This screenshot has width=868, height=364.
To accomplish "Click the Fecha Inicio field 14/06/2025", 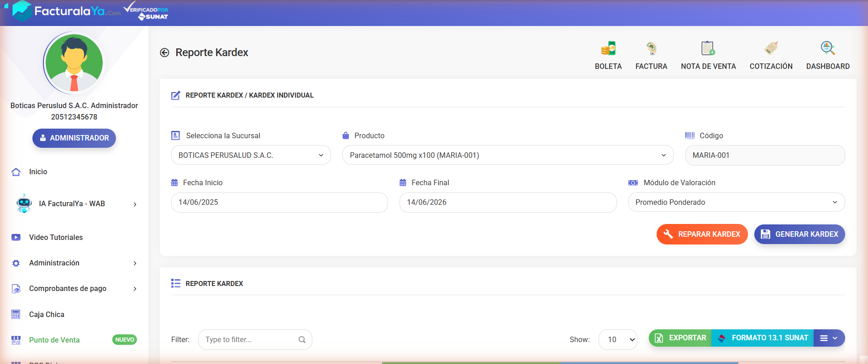I will coord(279,202).
